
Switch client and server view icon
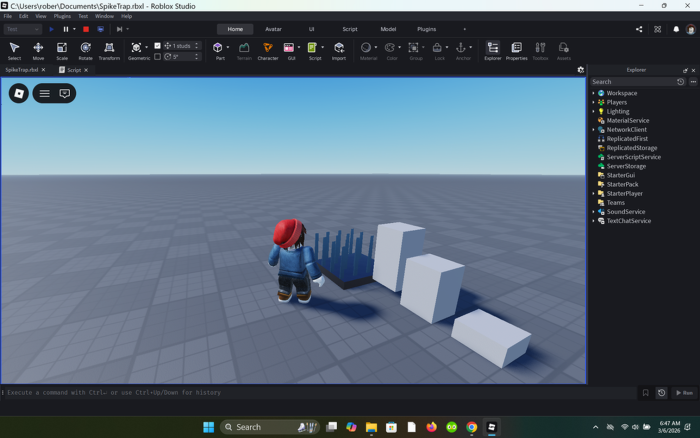100,29
